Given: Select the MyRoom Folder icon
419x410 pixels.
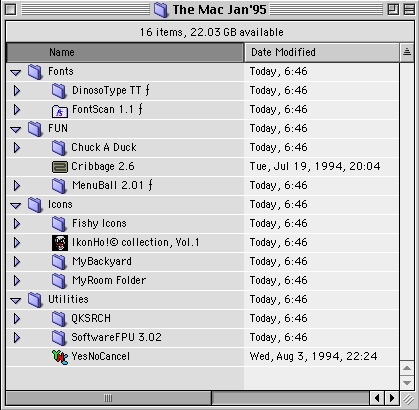Looking at the screenshot, I should point(59,281).
